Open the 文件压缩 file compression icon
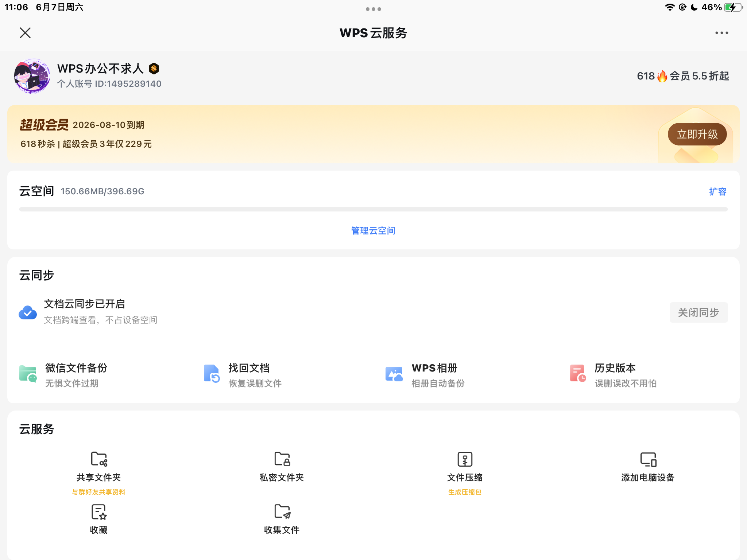Screen dimensions: 747x560 point(465,459)
